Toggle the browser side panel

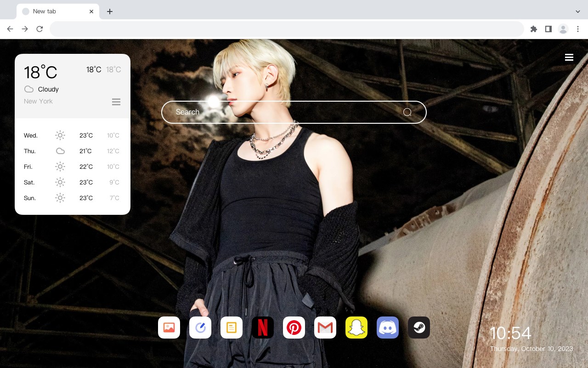click(548, 29)
